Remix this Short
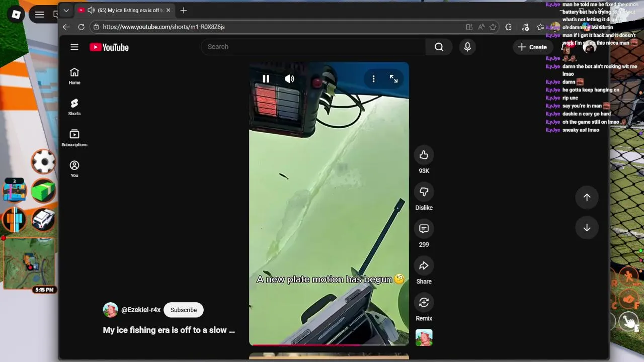This screenshot has height=362, width=644. pos(424,302)
